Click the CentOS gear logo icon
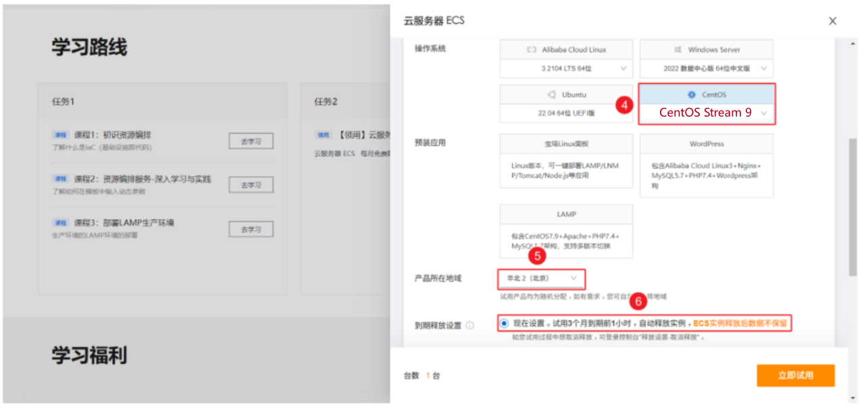This screenshot has width=868, height=407. pyautogui.click(x=691, y=95)
